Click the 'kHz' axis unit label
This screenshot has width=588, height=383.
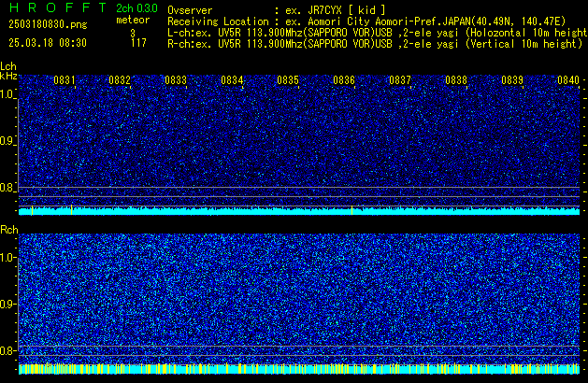pyautogui.click(x=8, y=76)
